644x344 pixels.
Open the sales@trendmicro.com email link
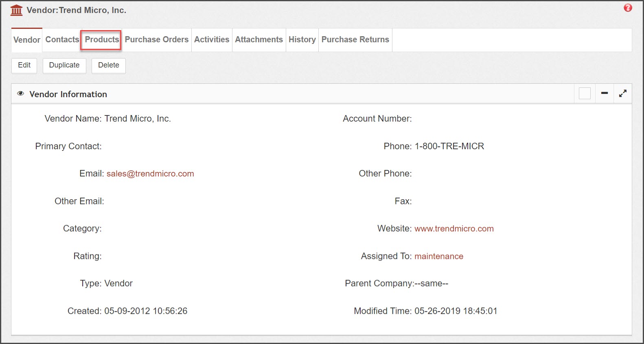point(150,174)
